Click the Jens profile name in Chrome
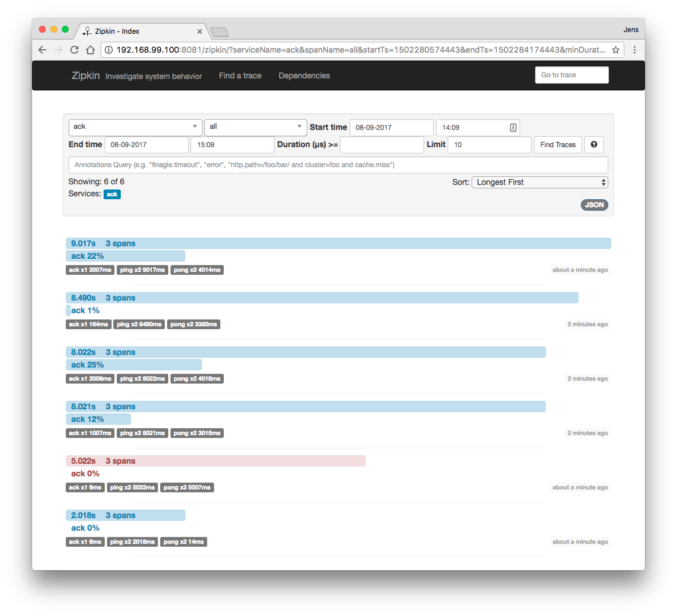Image resolution: width=677 pixels, height=616 pixels. (631, 30)
